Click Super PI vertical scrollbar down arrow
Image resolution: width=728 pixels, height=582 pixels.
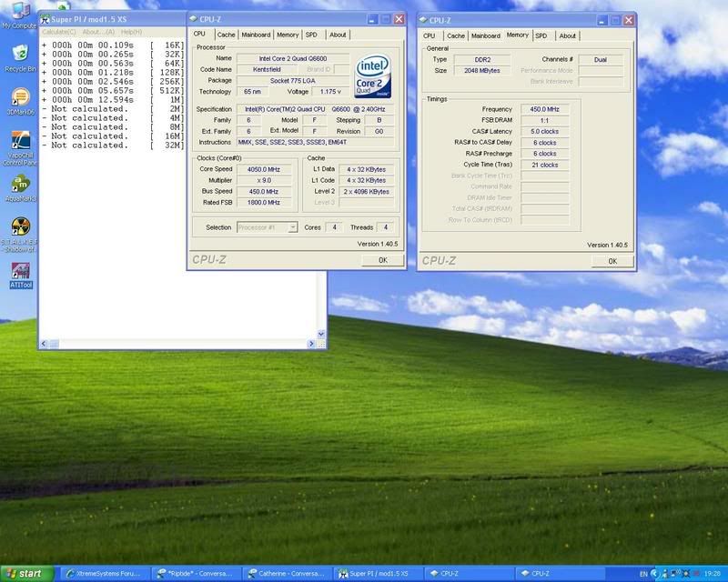[x=321, y=334]
